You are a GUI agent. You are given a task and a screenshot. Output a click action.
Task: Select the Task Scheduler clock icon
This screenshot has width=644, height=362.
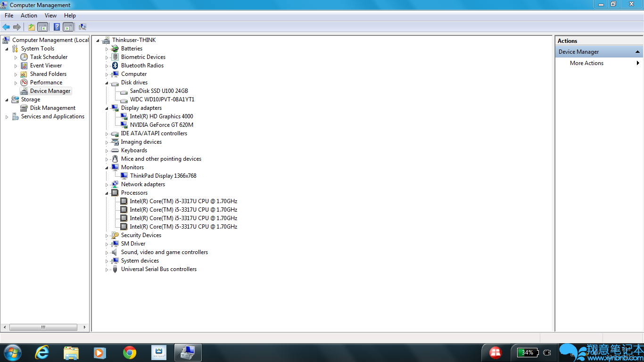[x=24, y=57]
